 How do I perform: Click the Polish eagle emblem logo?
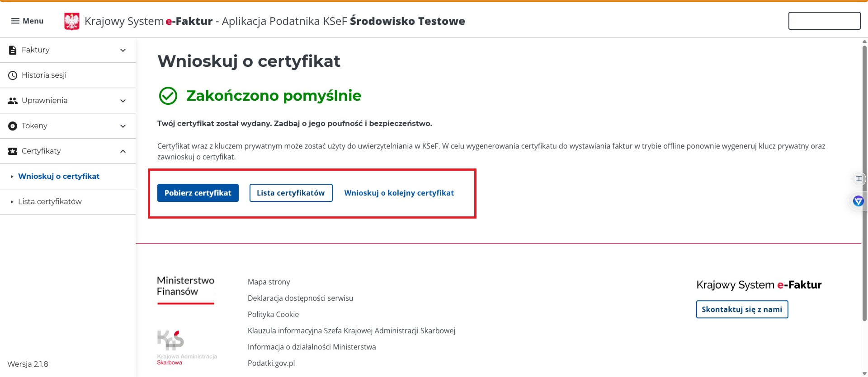click(x=71, y=21)
